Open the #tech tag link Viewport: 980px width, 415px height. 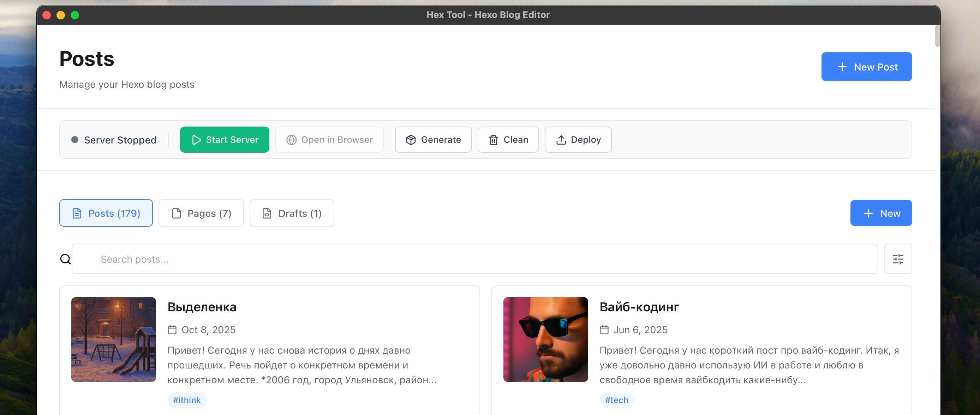(616, 400)
